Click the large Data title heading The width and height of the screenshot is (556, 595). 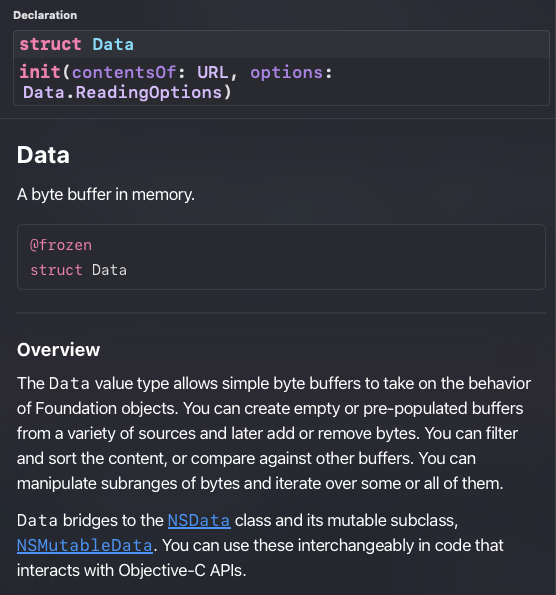pyautogui.click(x=43, y=155)
